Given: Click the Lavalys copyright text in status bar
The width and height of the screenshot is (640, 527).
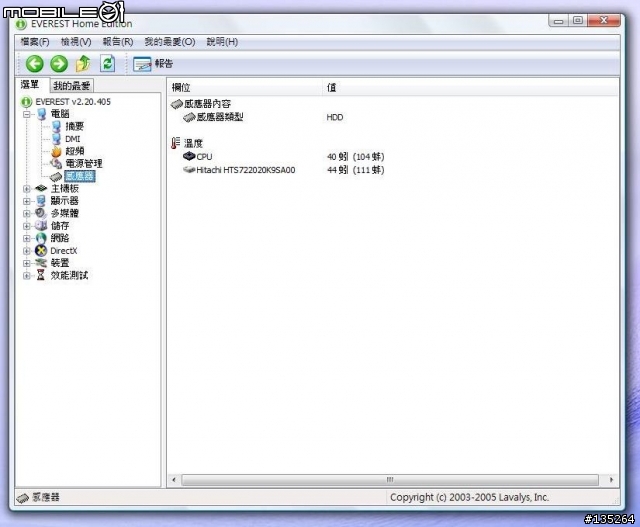Looking at the screenshot, I should click(x=469, y=497).
